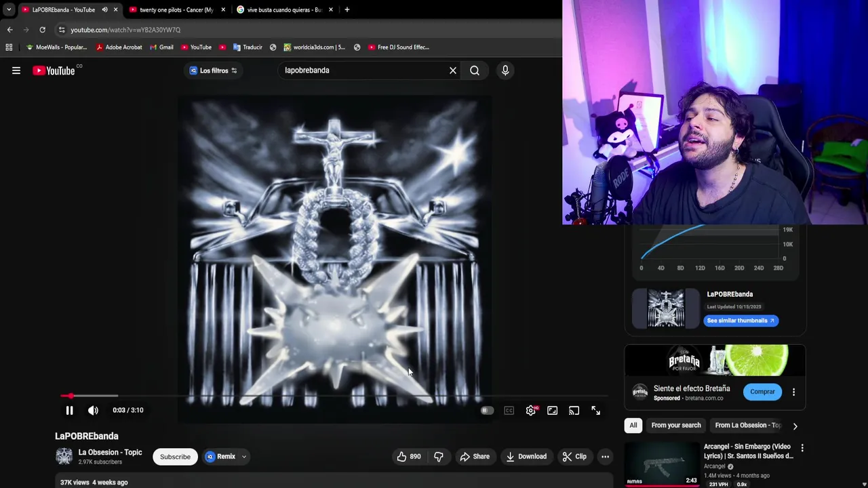The width and height of the screenshot is (868, 488).
Task: Open the tab search dropdown arrow
Action: (x=9, y=9)
